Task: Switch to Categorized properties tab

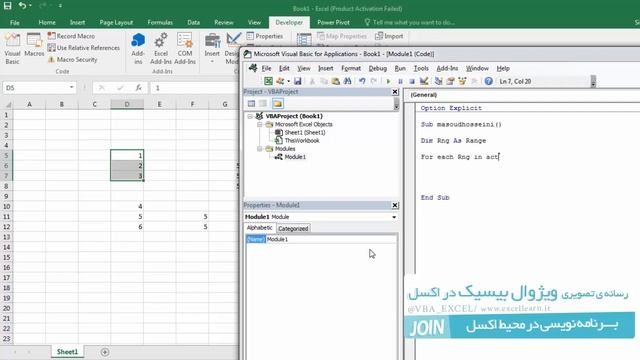Action: tap(293, 229)
